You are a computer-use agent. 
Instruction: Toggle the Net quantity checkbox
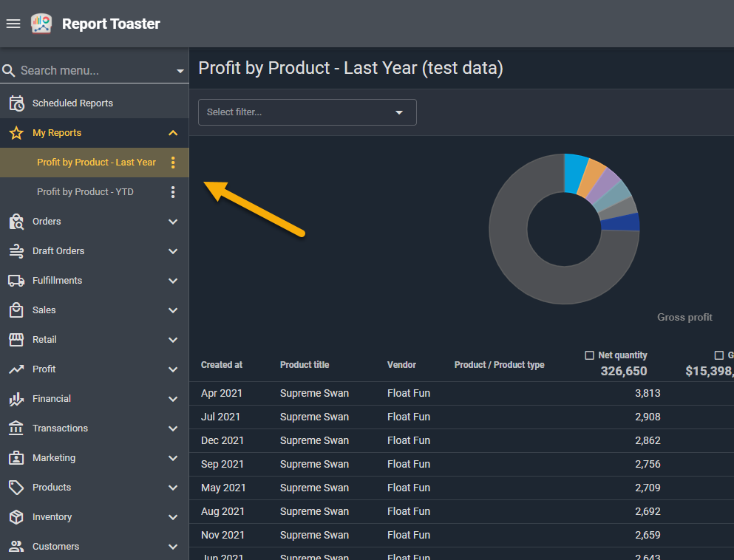click(x=589, y=355)
